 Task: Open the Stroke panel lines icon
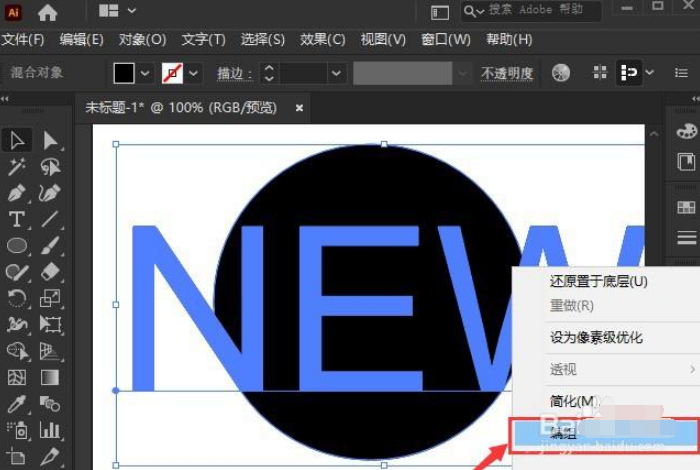(x=687, y=237)
